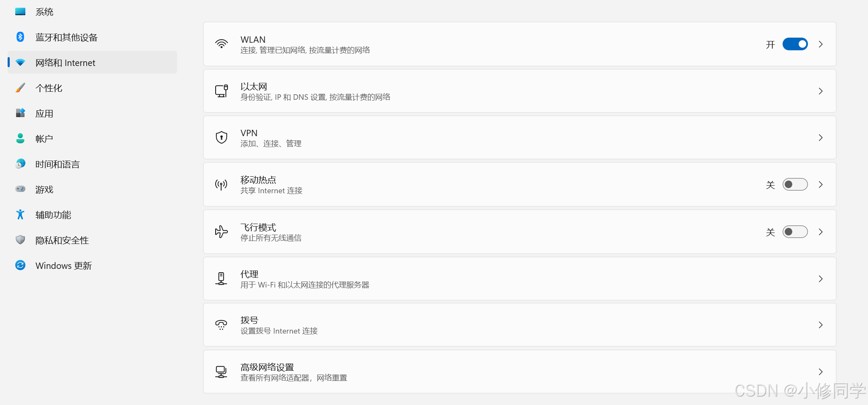The width and height of the screenshot is (868, 405).
Task: Click the Advanced network settings icon
Action: [221, 372]
